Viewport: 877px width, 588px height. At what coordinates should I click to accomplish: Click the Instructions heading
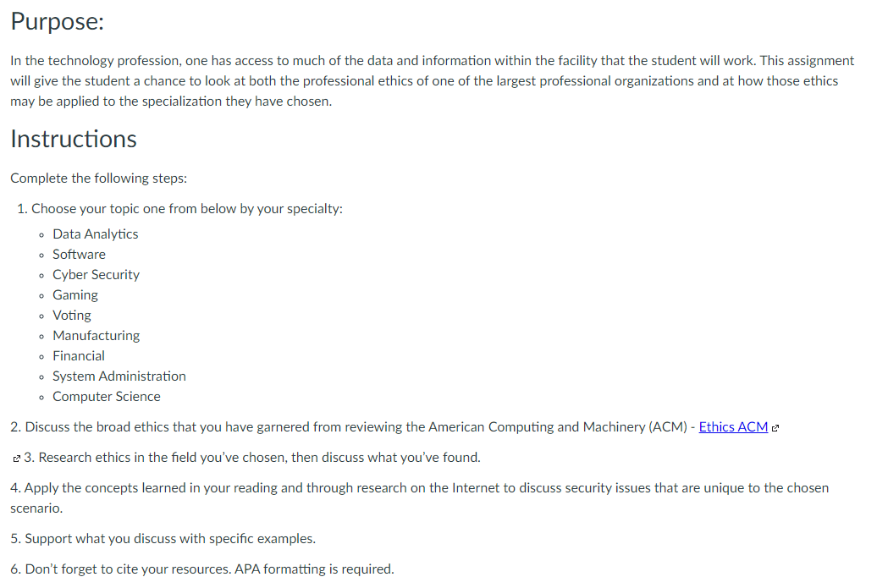pyautogui.click(x=74, y=140)
